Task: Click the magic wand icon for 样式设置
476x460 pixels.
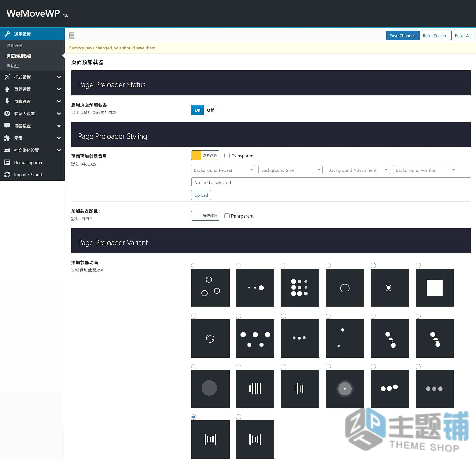Action: click(7, 77)
